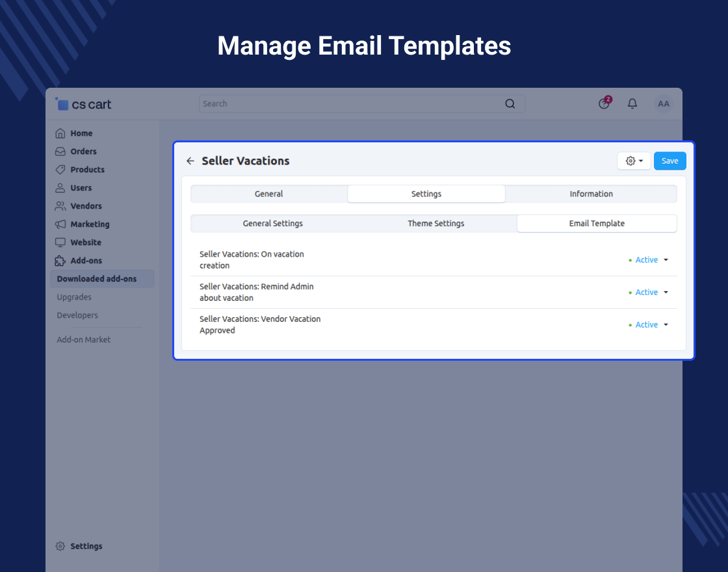Click the Orders inbox icon

point(60,151)
